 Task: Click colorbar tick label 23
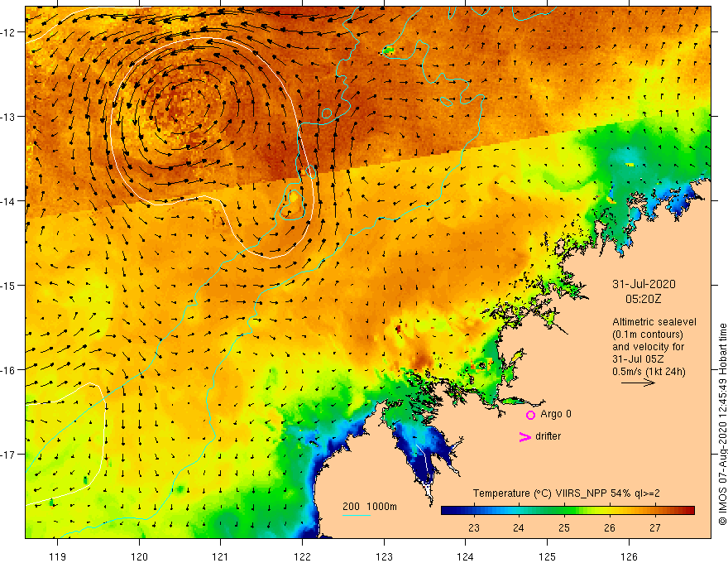tap(473, 528)
